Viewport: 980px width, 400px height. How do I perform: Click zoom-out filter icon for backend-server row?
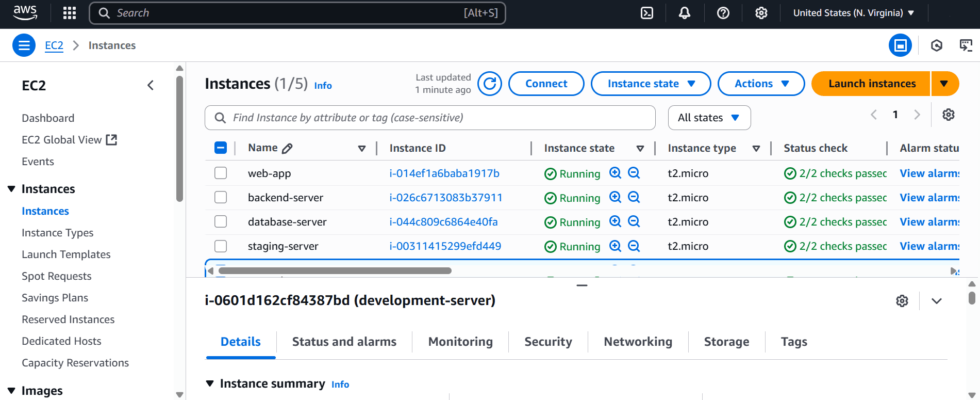(x=634, y=197)
